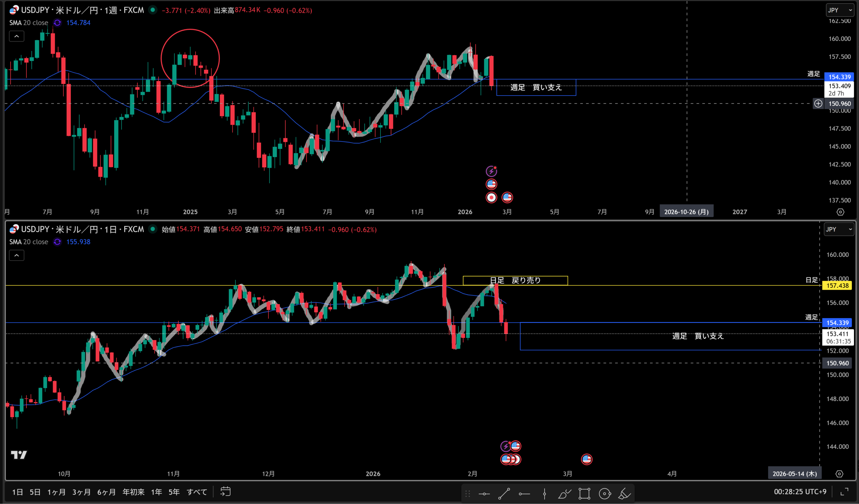Toggle weekly chart price scale settings gear
The image size is (859, 504).
(x=840, y=212)
